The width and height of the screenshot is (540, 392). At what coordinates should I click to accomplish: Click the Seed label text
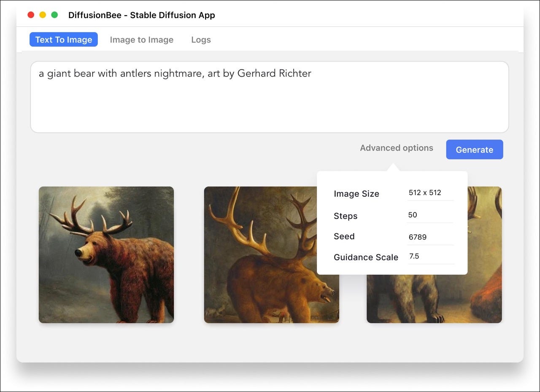(x=344, y=236)
